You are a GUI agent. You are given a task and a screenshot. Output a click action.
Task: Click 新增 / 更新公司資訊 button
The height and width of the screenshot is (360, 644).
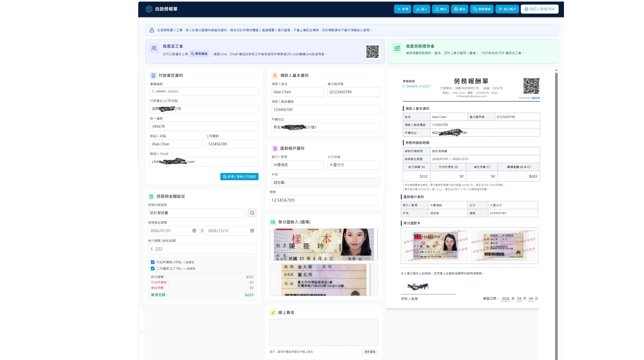pyautogui.click(x=239, y=177)
